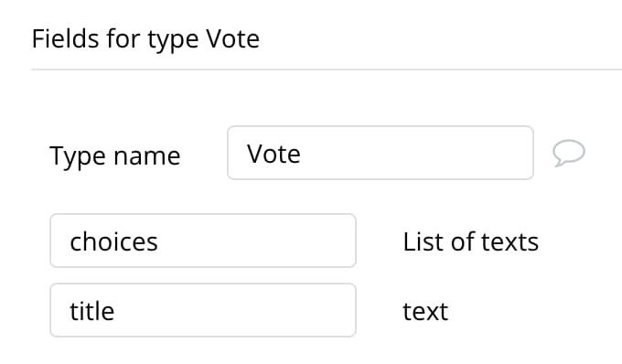Screen dimensions: 622x364
Task: Click the divider line below the heading
Action: point(327,70)
